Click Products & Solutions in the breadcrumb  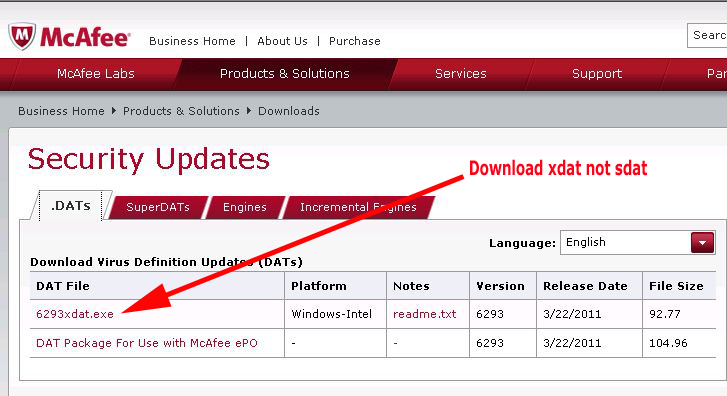click(x=181, y=111)
